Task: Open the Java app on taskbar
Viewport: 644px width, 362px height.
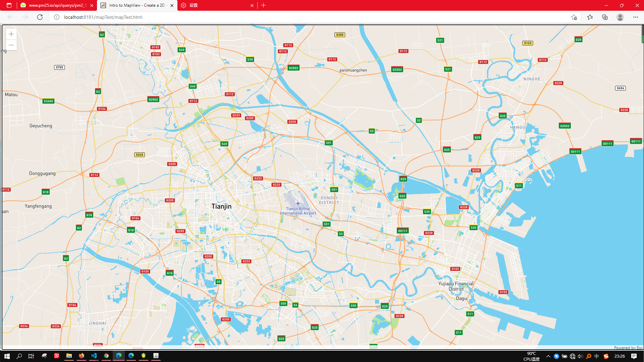Action: 156,356
